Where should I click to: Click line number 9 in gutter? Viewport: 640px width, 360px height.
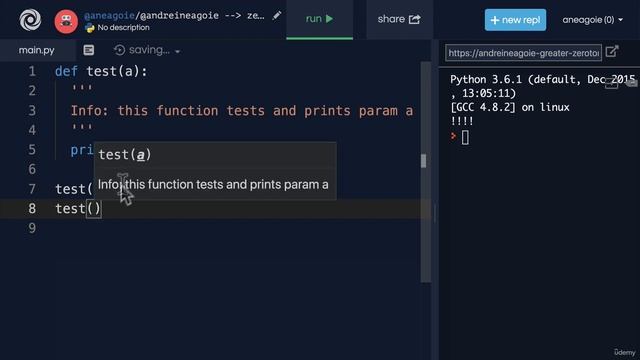32,228
